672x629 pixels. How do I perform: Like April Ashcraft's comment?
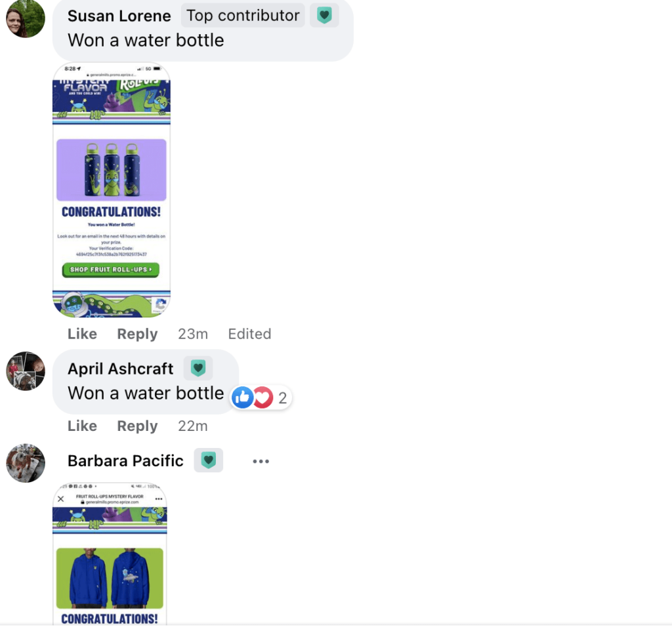pyautogui.click(x=82, y=426)
